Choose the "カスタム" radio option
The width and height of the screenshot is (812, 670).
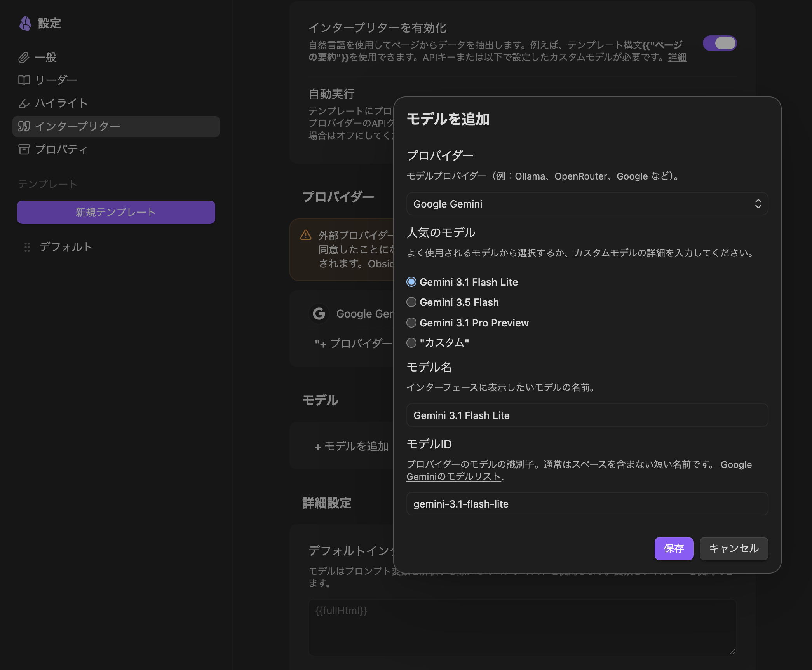pyautogui.click(x=411, y=343)
